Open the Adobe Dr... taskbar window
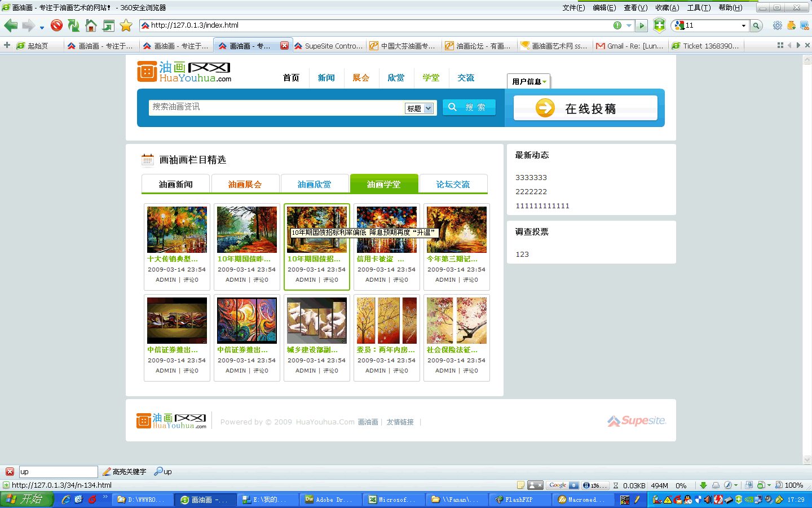The width and height of the screenshot is (812, 508). (x=329, y=500)
